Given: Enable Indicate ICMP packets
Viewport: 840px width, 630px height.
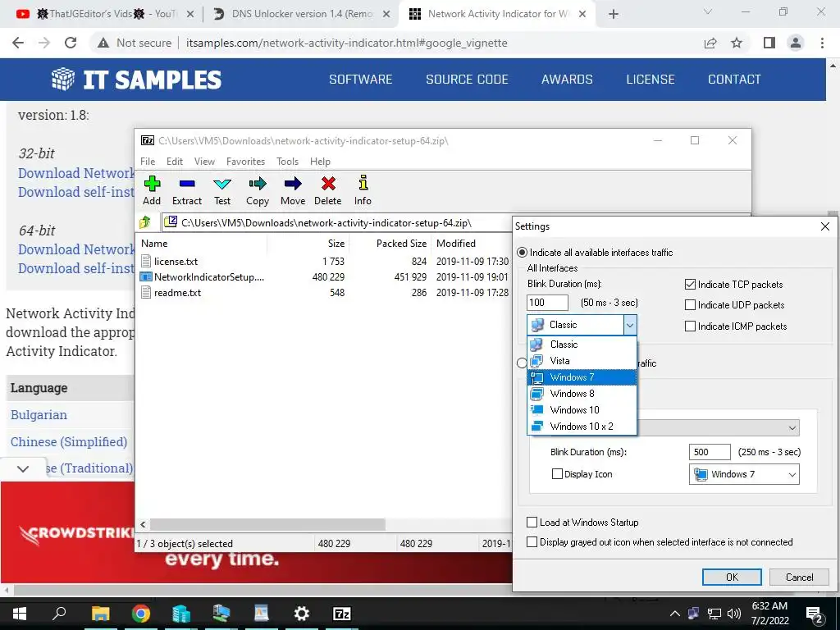Looking at the screenshot, I should (x=690, y=326).
